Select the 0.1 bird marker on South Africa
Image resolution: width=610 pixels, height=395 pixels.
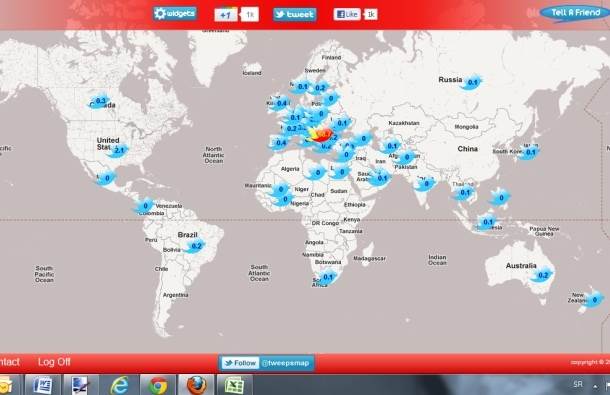328,277
